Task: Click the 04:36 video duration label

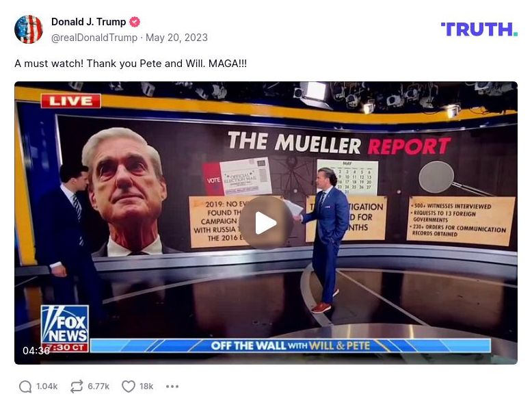Action: (36, 351)
